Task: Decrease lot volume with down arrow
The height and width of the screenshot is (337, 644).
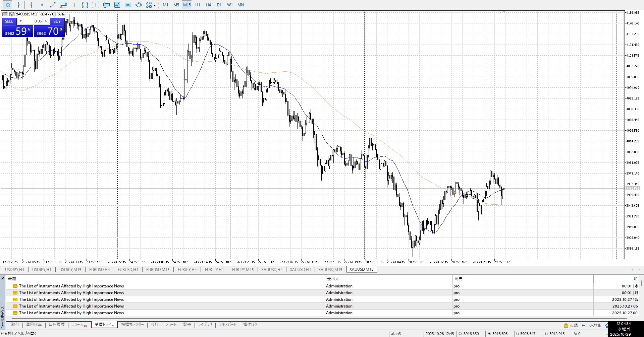Action: pyautogui.click(x=20, y=21)
